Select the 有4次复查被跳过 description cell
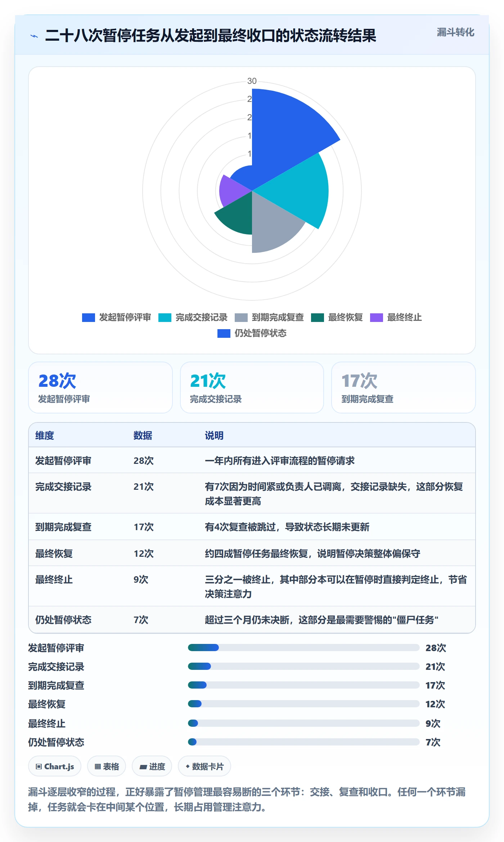The image size is (504, 842). (x=287, y=527)
